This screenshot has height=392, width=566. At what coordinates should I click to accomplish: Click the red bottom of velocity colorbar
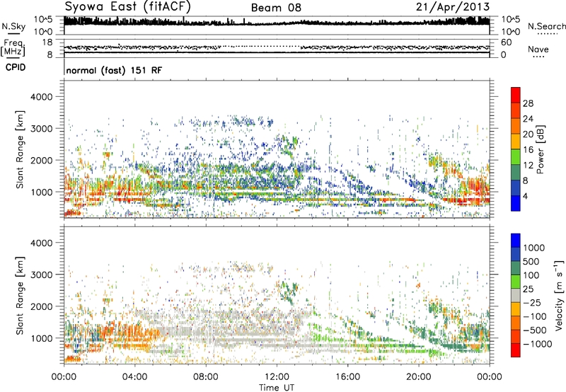(x=516, y=350)
